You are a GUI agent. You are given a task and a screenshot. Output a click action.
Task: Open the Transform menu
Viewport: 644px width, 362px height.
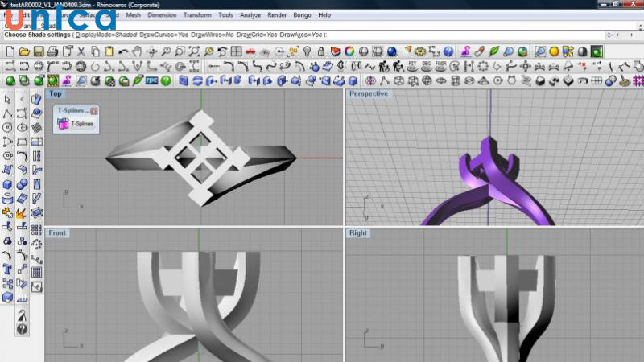[x=197, y=14]
